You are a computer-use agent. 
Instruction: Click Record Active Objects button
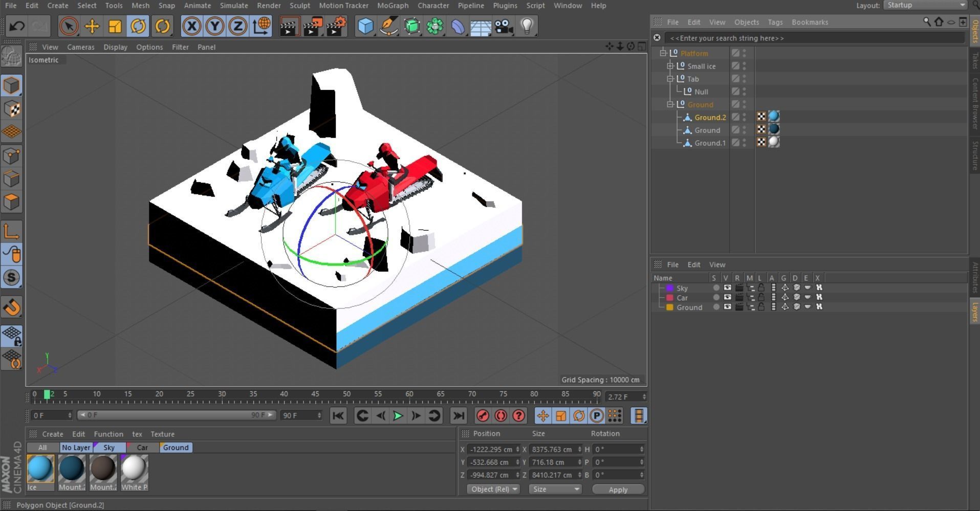pyautogui.click(x=483, y=416)
